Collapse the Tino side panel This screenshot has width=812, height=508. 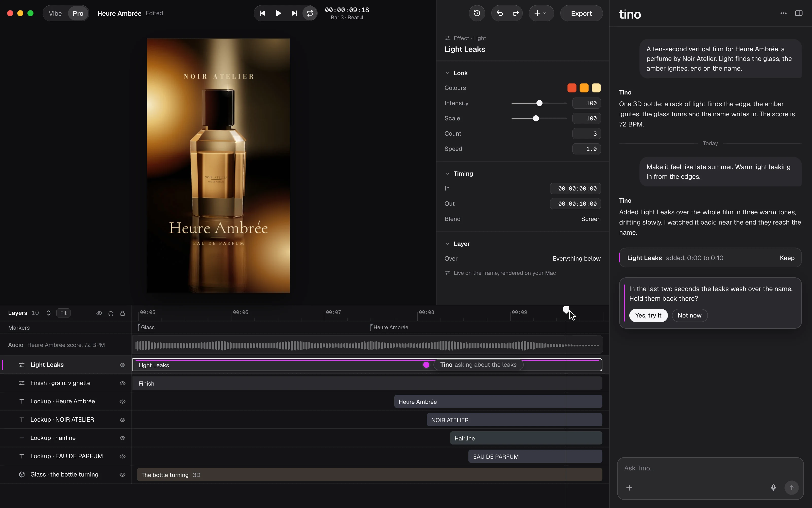[799, 13]
